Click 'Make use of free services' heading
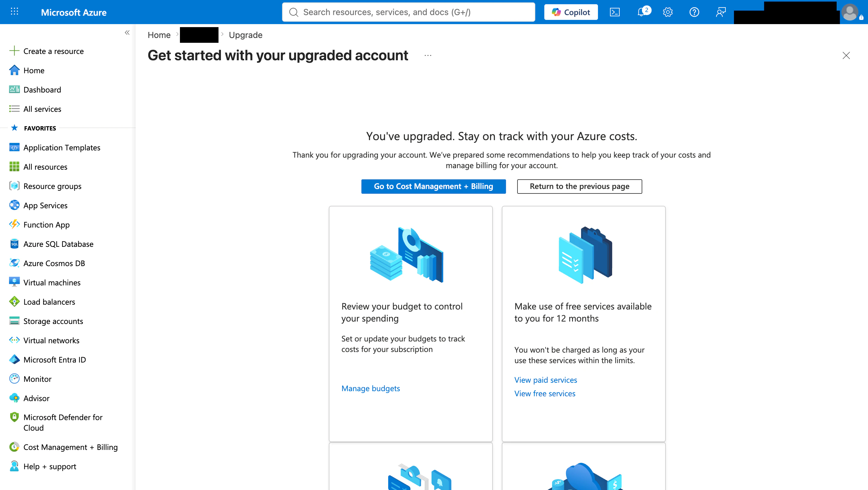The image size is (868, 490). point(583,312)
